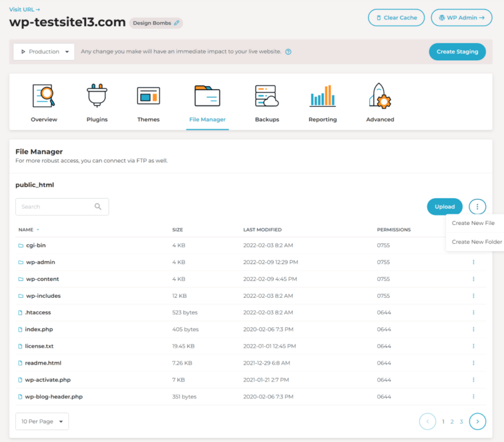Click the wp-admin folder icon
504x442 pixels.
(x=21, y=262)
